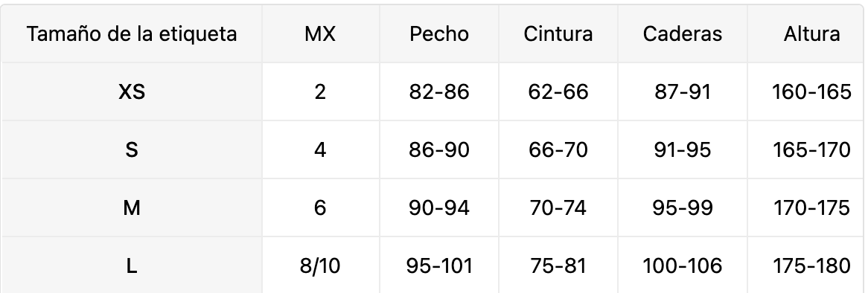Select the L size row label
This screenshot has width=868, height=293.
click(132, 266)
